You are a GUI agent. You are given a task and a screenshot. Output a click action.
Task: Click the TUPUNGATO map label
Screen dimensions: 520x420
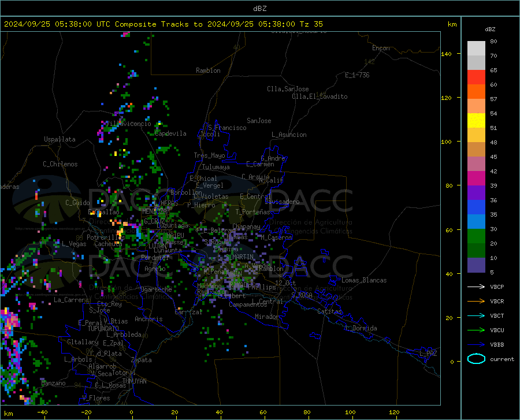[x=103, y=329]
